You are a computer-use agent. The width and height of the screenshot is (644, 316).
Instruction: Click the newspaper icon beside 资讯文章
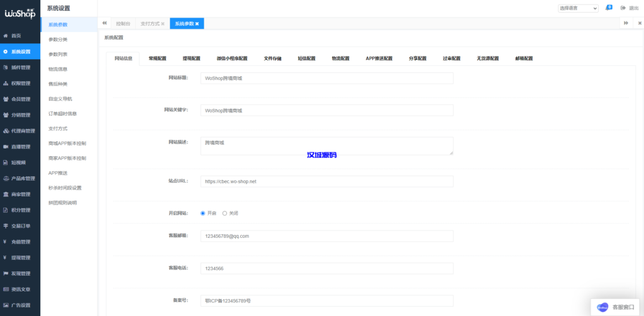pyautogui.click(x=5, y=290)
